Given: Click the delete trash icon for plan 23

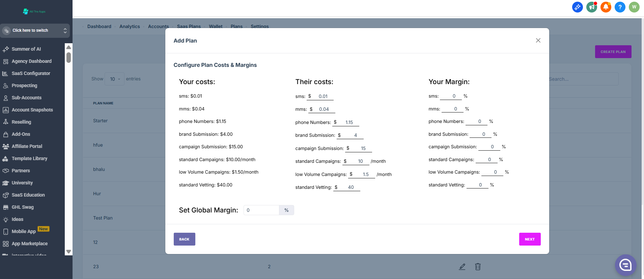Looking at the screenshot, I should coord(478,267).
